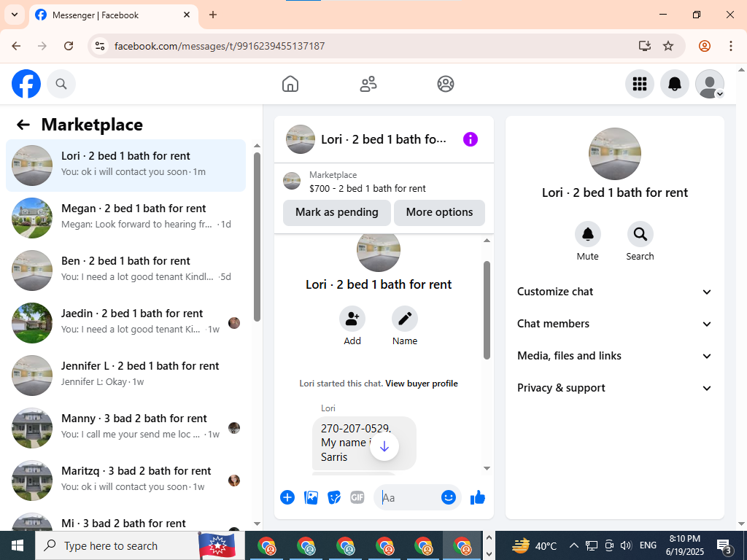747x560 pixels.
Task: Click the chat messages scrollbar thumb
Action: click(x=487, y=309)
